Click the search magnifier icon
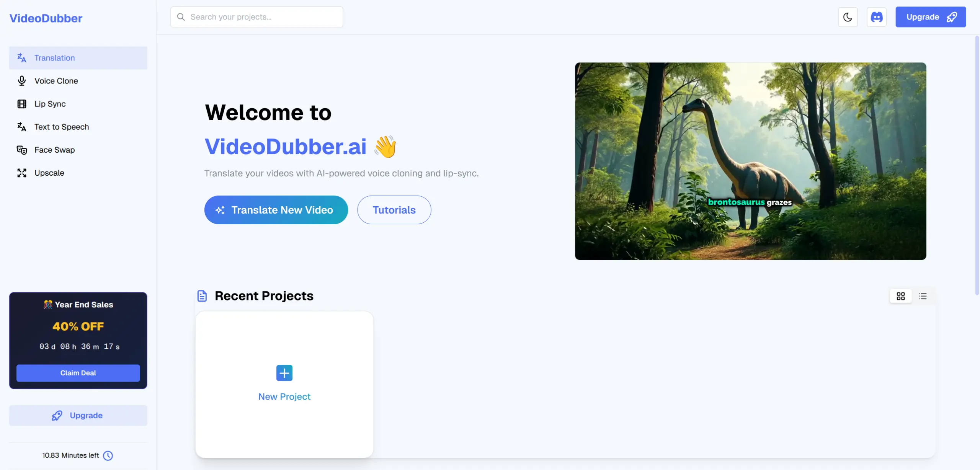The height and width of the screenshot is (470, 980). point(180,17)
